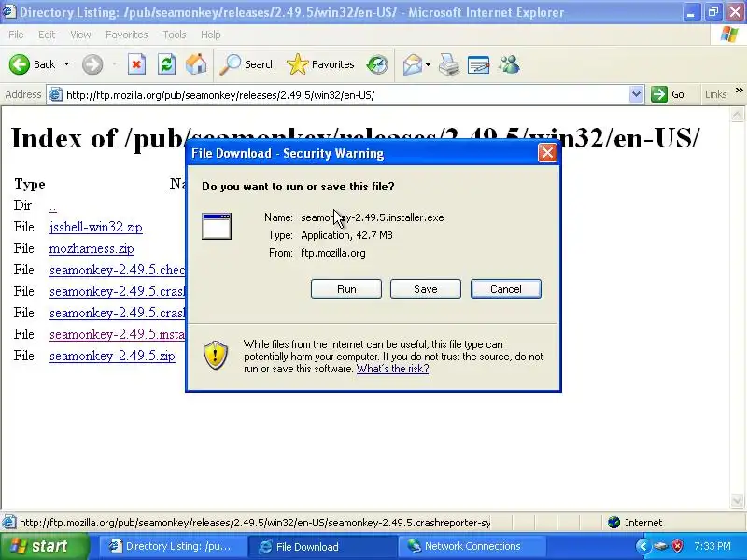Expand hidden tray icons arrow
Screen dimensions: 747x560
642,546
